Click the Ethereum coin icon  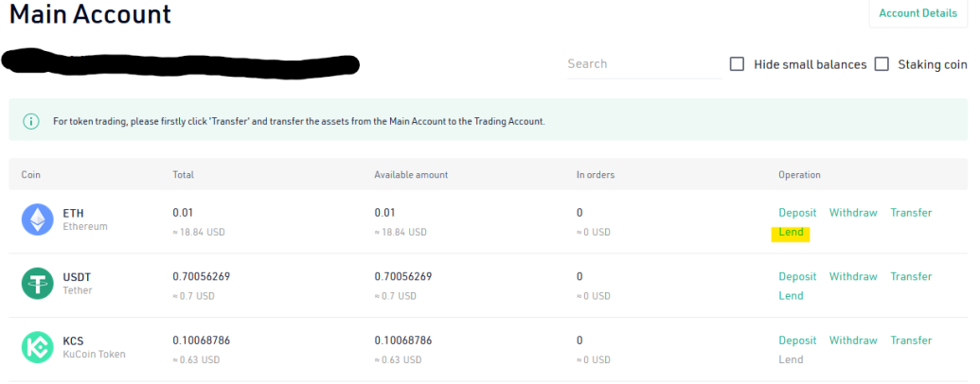(38, 219)
